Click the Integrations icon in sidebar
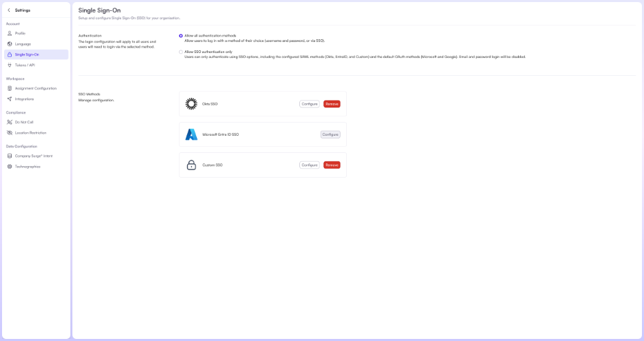Image resolution: width=644 pixels, height=341 pixels. click(10, 99)
